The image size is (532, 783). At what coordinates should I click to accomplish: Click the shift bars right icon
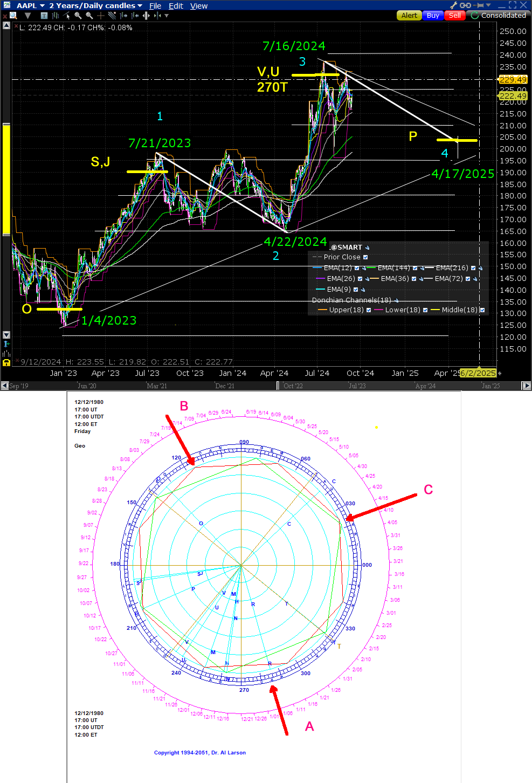click(x=123, y=16)
